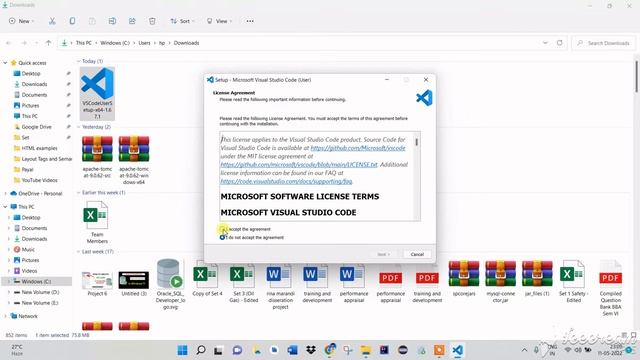
Task: Expand the OneDrive - Personal node
Action: (5, 193)
